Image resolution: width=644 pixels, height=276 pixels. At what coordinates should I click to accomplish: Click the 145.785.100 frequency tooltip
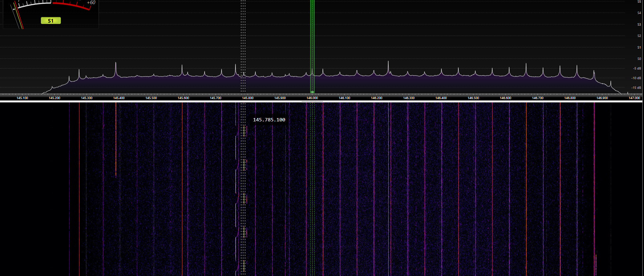pyautogui.click(x=269, y=120)
